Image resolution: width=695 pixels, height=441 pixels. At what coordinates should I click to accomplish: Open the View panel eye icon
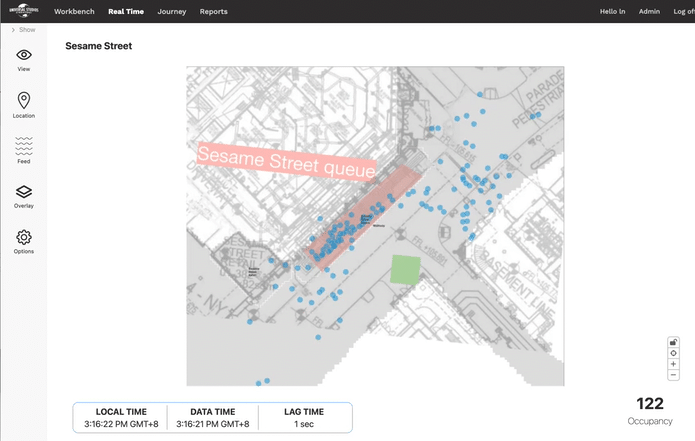[x=24, y=55]
